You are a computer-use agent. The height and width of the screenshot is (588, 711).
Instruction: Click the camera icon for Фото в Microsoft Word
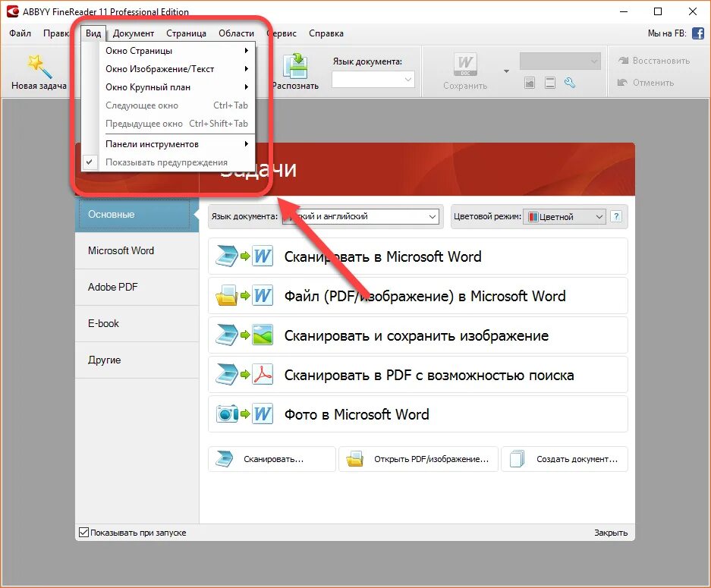[x=227, y=414]
